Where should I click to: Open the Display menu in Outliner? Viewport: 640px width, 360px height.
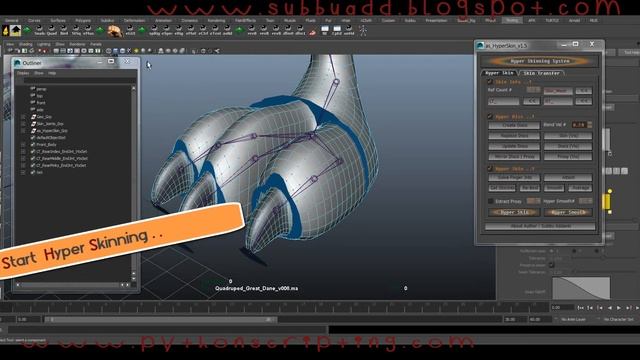pos(22,73)
